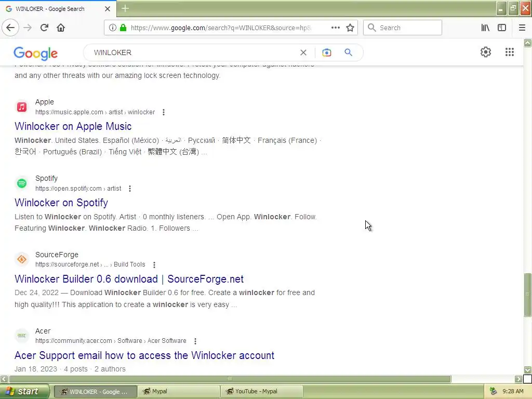Open page actions three-dot menu in address bar
The width and height of the screenshot is (532, 399).
click(x=335, y=28)
